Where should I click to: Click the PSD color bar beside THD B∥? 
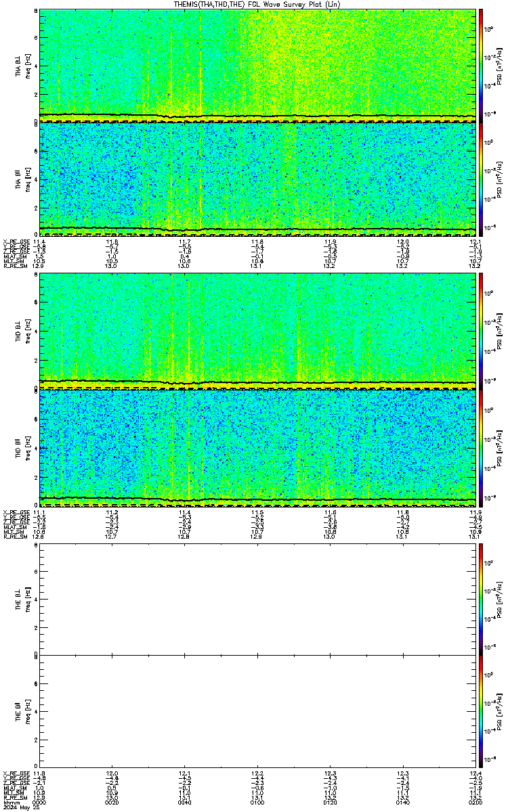pyautogui.click(x=481, y=447)
